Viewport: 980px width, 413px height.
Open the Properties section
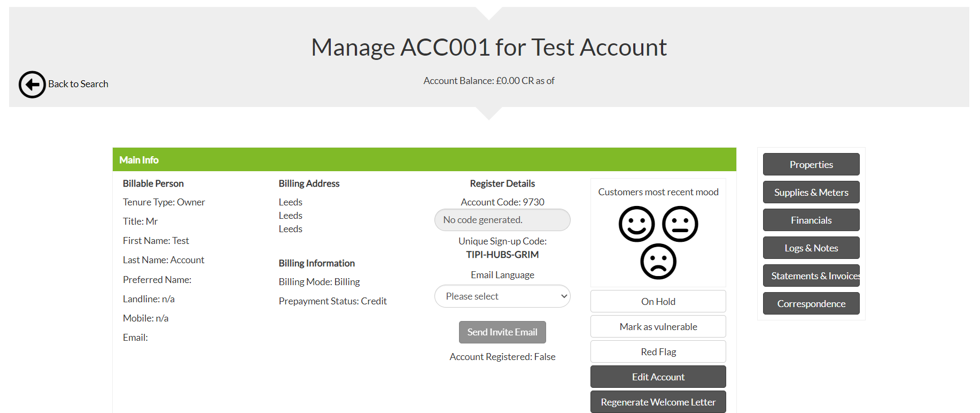(811, 164)
